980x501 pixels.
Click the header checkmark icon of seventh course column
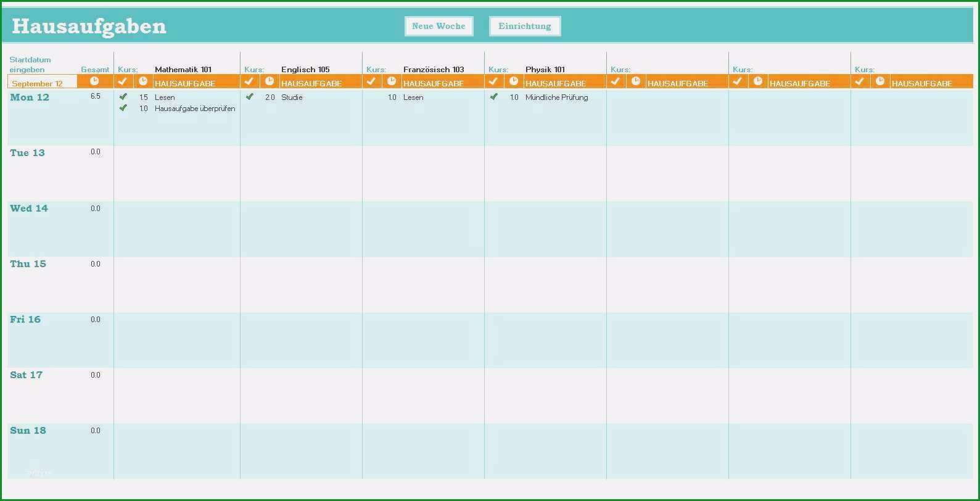(x=860, y=81)
